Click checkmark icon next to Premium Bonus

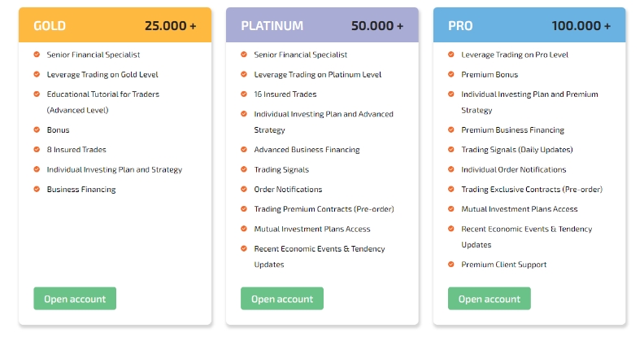tap(451, 74)
